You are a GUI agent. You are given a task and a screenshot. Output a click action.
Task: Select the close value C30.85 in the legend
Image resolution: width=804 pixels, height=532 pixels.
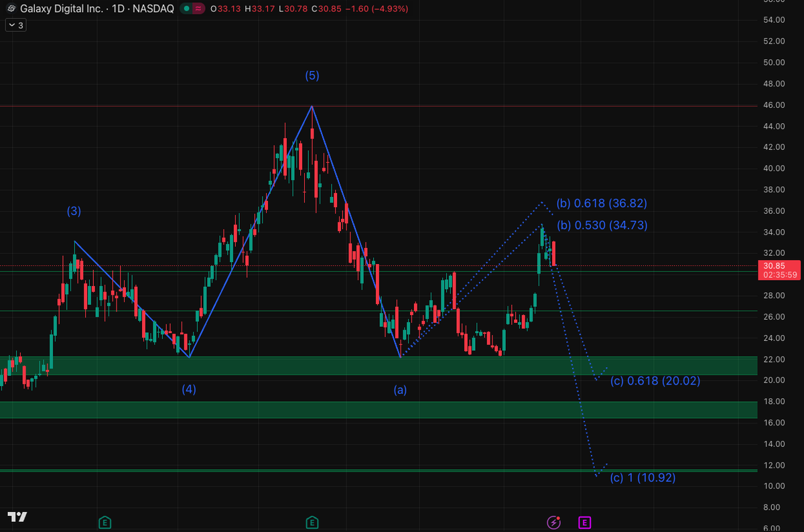point(328,9)
